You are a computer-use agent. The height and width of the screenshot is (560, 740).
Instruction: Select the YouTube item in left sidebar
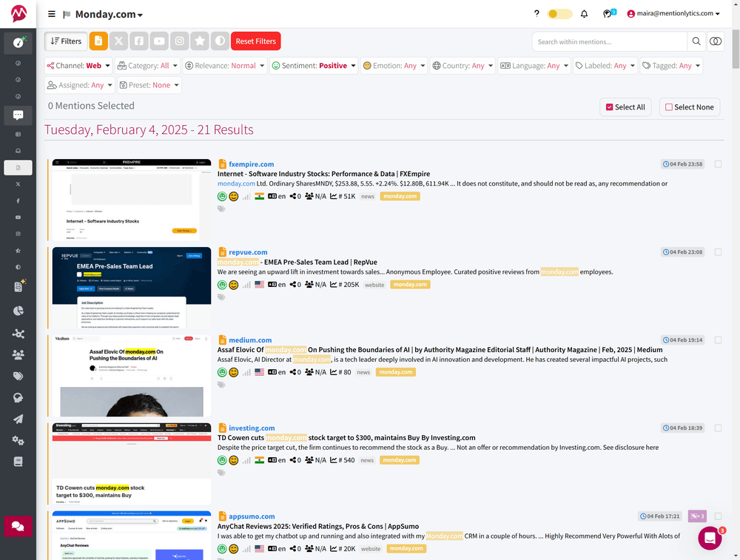click(x=18, y=217)
